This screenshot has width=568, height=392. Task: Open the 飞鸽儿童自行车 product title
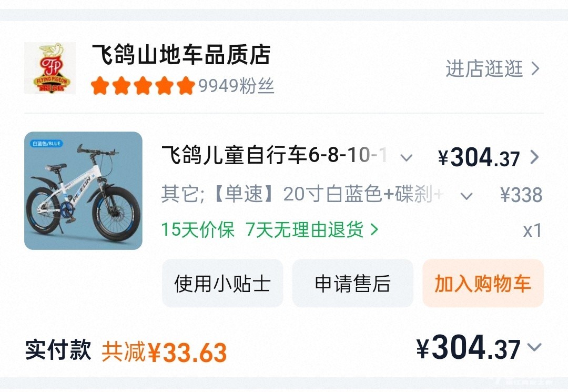pos(274,156)
